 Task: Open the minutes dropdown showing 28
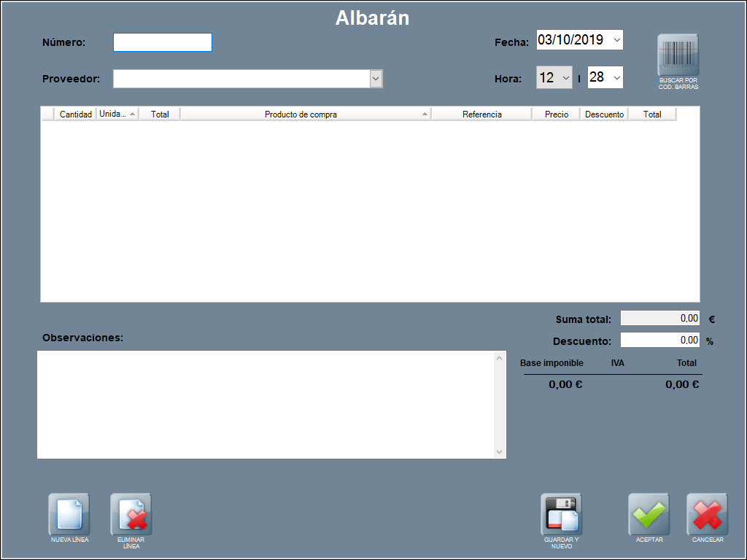(616, 77)
